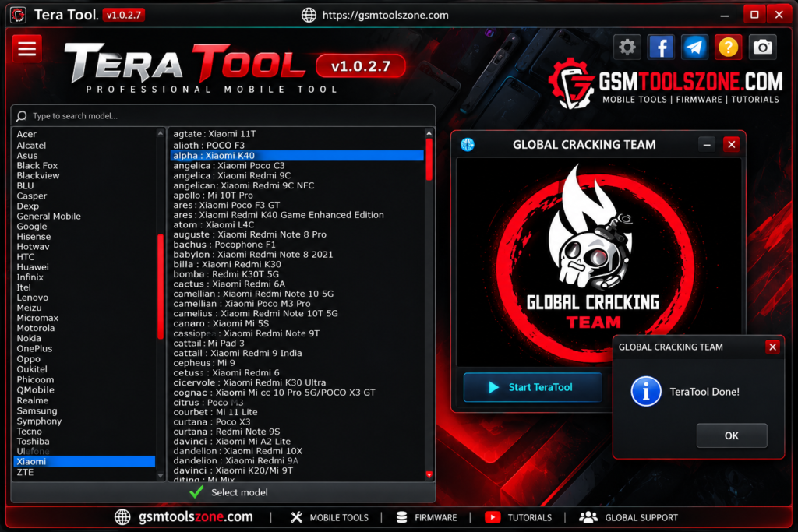
Task: Open the Telegram channel icon
Action: (694, 48)
